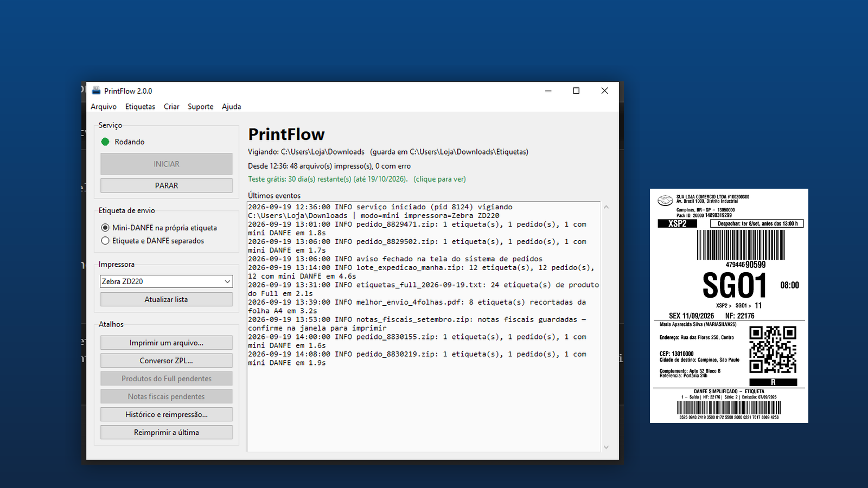
Task: Click Produtos do Full pendentes button
Action: (x=167, y=378)
